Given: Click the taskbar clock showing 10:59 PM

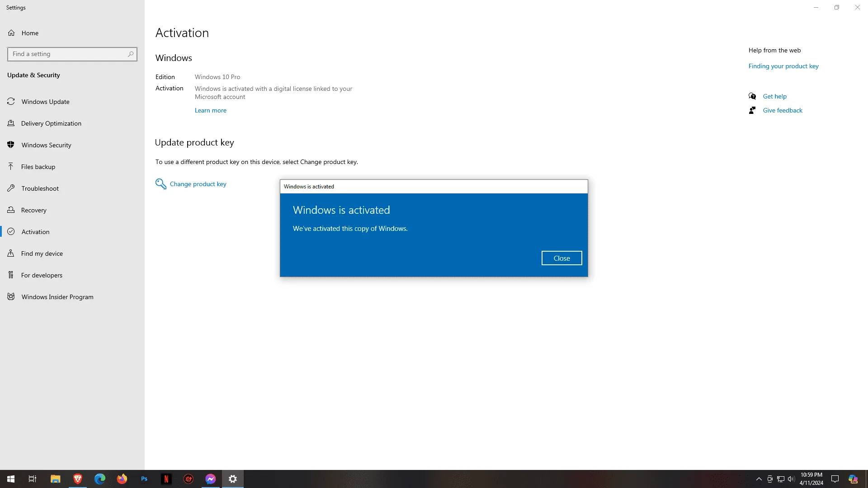Looking at the screenshot, I should tap(811, 479).
